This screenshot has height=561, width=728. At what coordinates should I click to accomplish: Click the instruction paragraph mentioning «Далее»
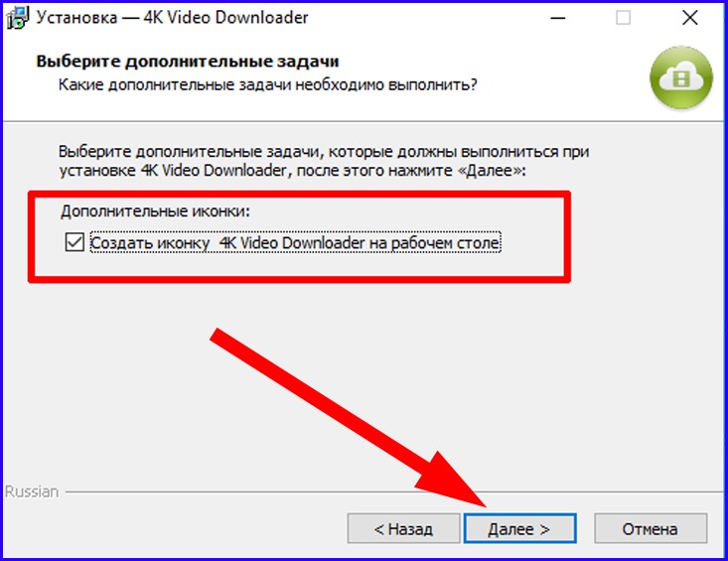[324, 161]
